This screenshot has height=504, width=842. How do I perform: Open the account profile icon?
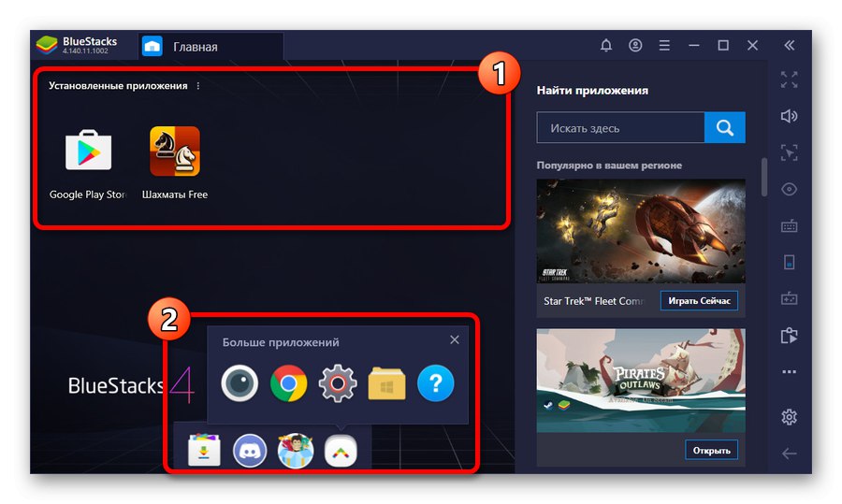coord(635,45)
